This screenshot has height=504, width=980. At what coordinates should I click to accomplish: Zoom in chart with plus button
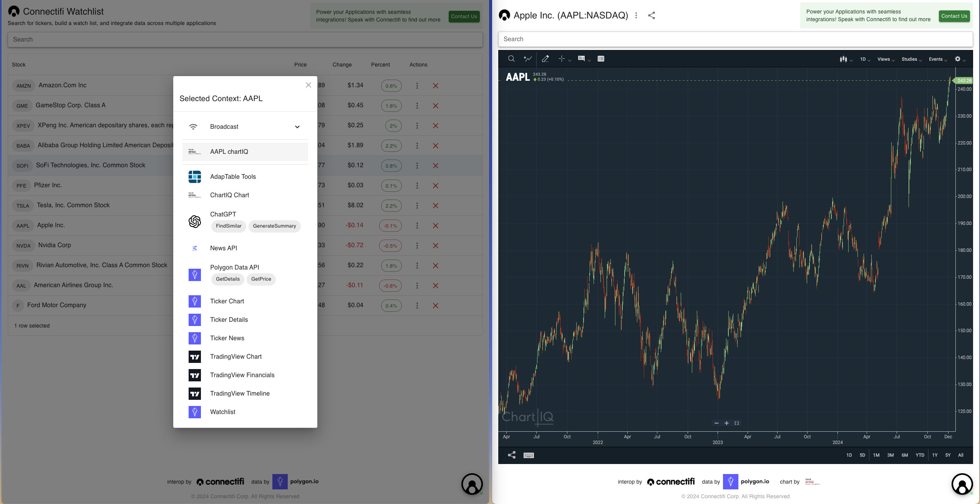[x=726, y=423]
